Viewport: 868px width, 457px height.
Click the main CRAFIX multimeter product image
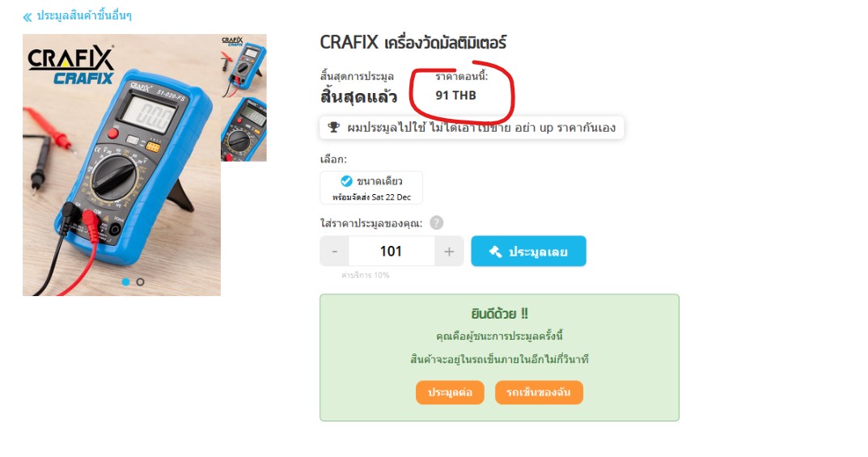point(122,165)
